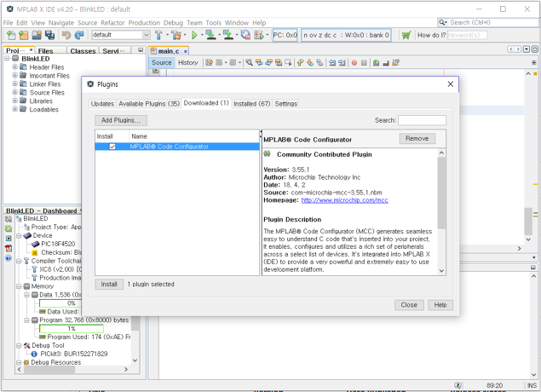
Task: Click the Undo arrow in the toolbar
Action: pyautogui.click(x=66, y=35)
